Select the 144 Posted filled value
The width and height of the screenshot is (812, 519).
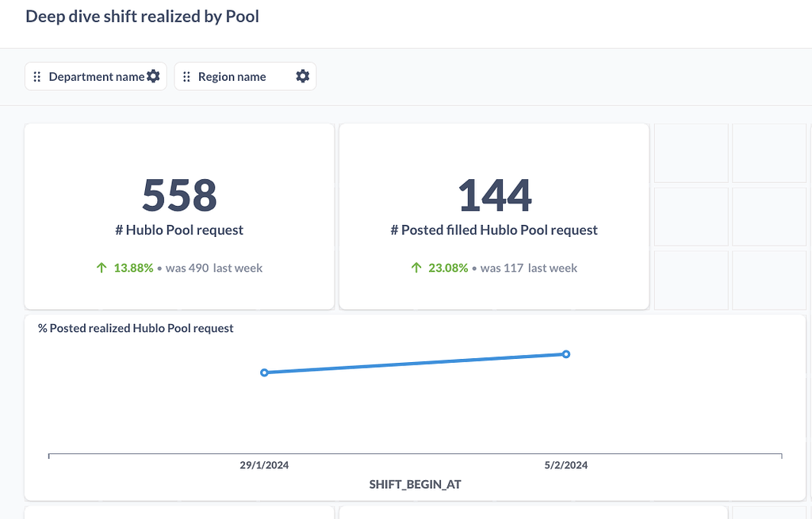click(495, 194)
